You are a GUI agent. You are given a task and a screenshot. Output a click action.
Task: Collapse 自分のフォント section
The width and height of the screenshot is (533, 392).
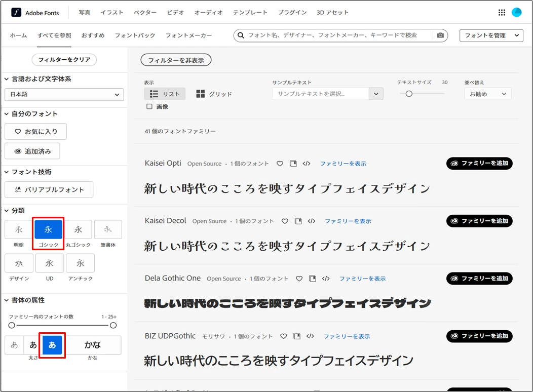pyautogui.click(x=7, y=114)
